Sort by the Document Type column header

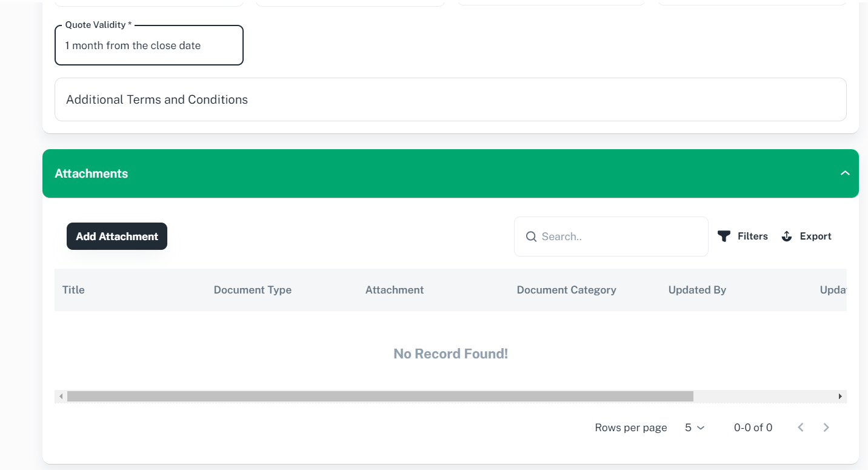click(x=252, y=290)
